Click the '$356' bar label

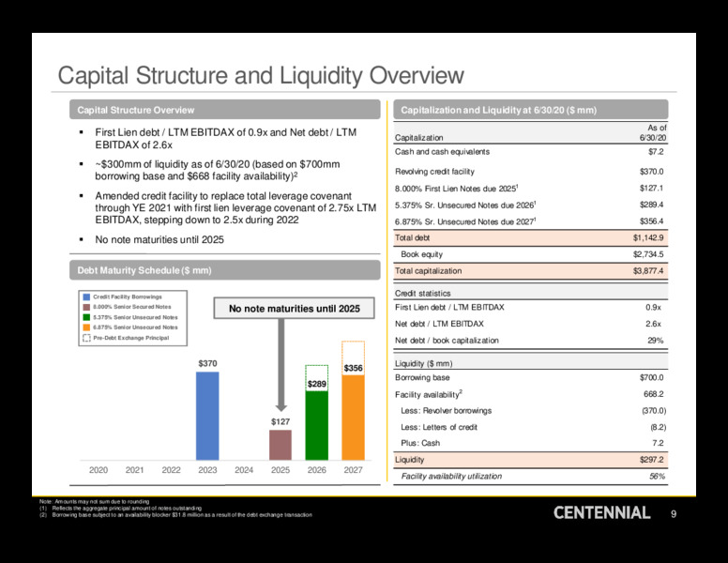[x=353, y=368]
